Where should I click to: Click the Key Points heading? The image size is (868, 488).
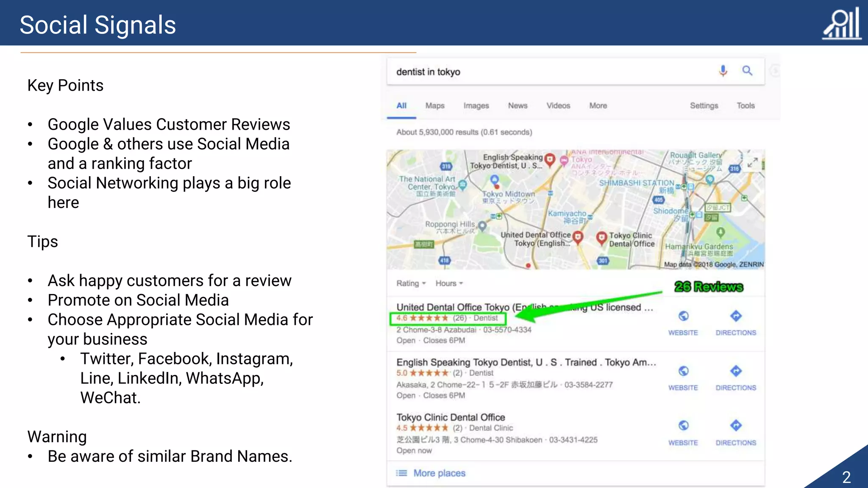click(65, 86)
